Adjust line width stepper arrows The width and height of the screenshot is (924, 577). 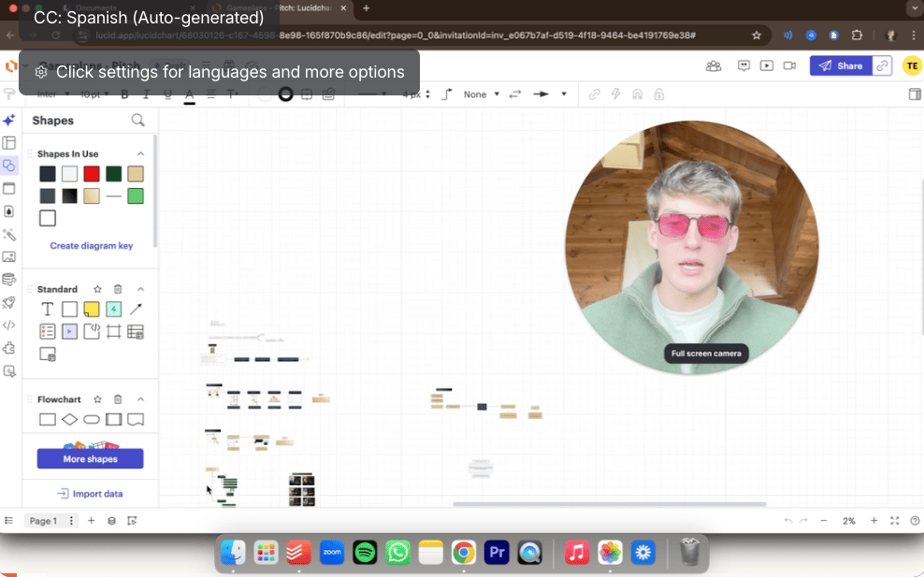pos(427,94)
